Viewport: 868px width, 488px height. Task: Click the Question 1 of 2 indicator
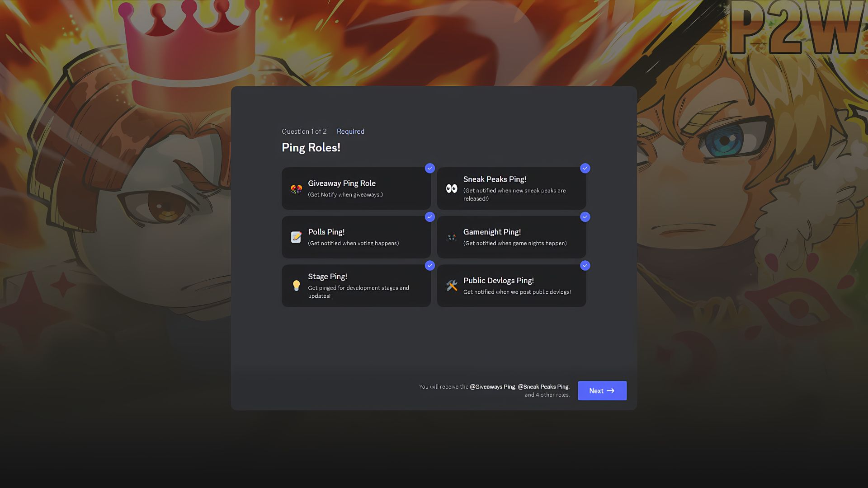click(x=304, y=131)
